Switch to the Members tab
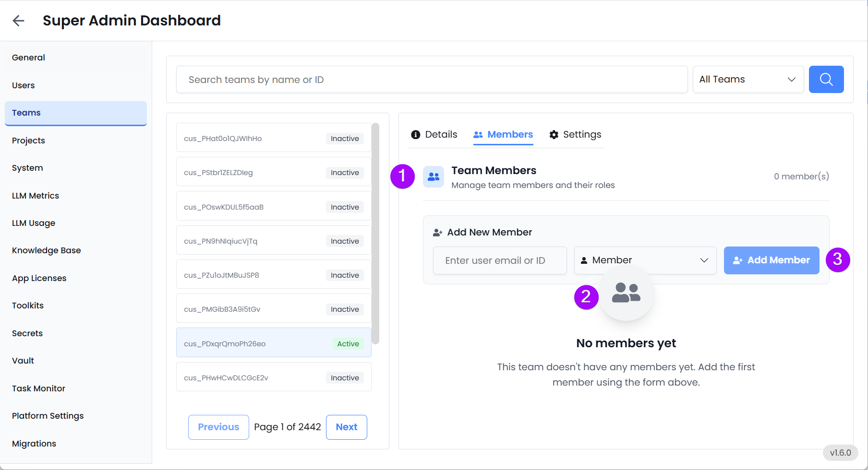868x470 pixels. point(503,135)
